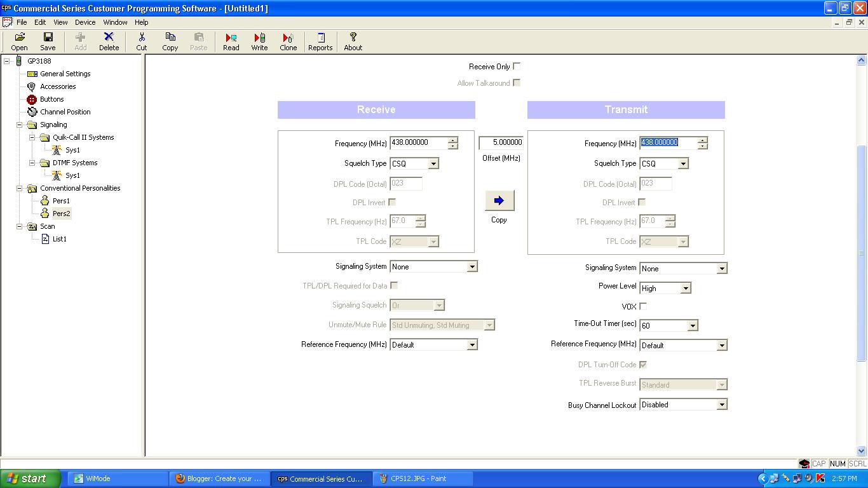Open the Power Level dropdown
868x488 pixels.
pyautogui.click(x=685, y=288)
